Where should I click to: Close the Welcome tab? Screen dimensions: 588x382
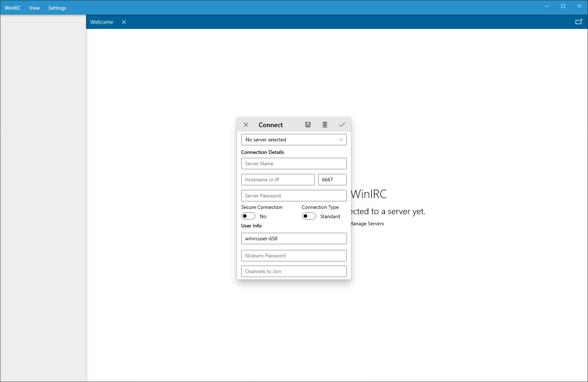(x=124, y=22)
